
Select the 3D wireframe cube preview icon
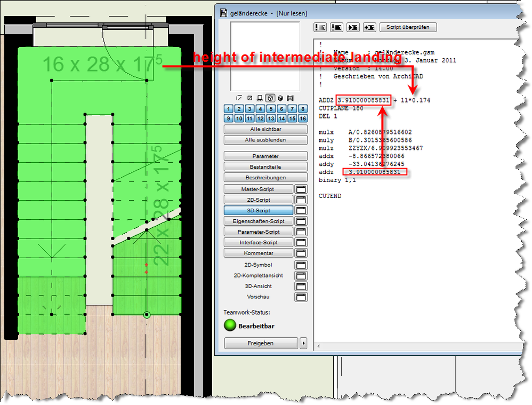[x=270, y=98]
